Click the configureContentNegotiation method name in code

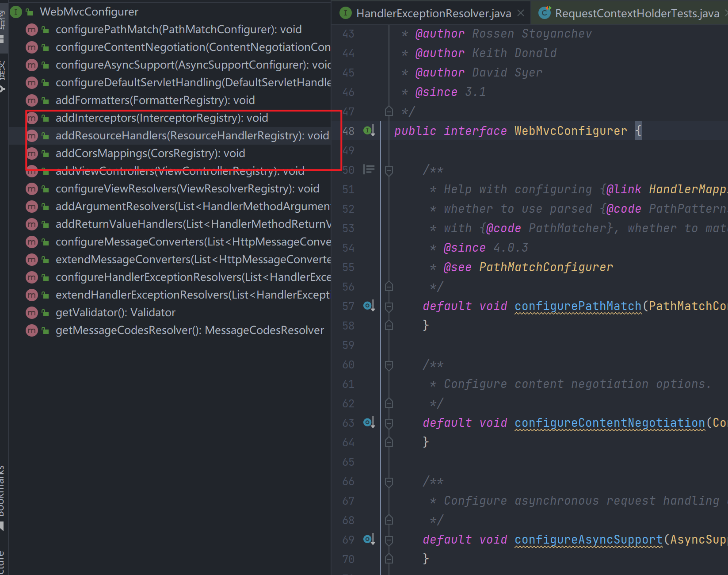610,423
